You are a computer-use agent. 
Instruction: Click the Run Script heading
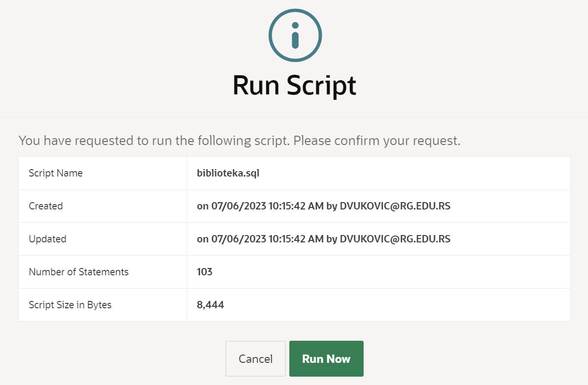coord(294,85)
